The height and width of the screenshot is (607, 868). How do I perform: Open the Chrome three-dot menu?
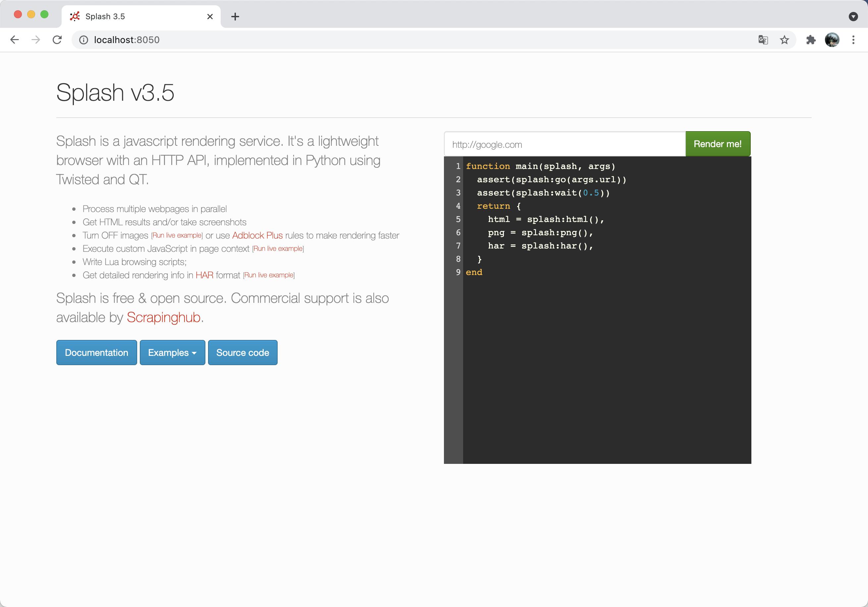[853, 40]
